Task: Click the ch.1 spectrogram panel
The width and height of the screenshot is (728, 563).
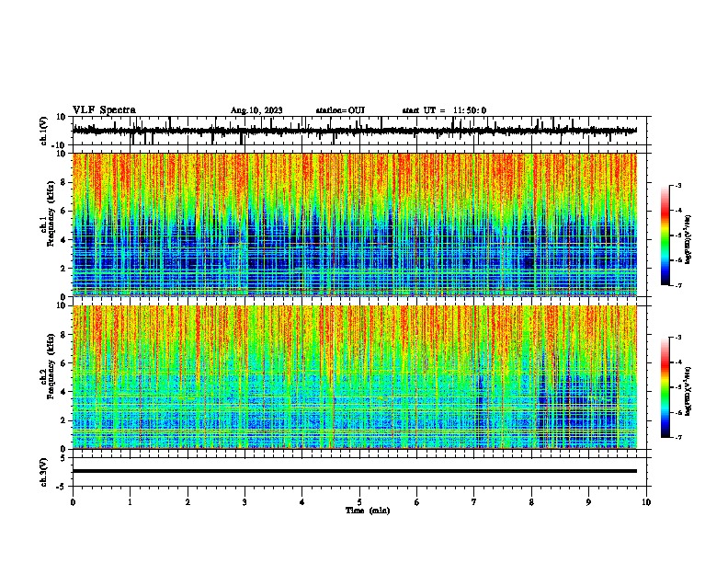Action: tap(355, 224)
